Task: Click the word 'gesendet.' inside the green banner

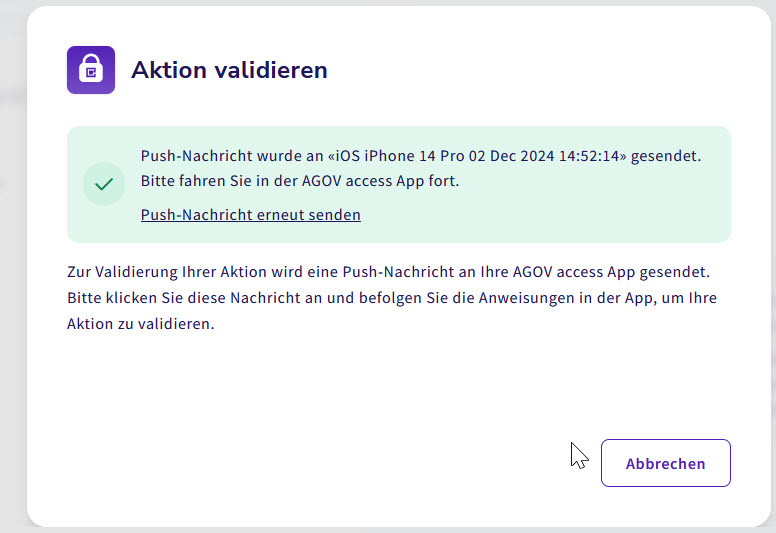Action: coord(666,156)
